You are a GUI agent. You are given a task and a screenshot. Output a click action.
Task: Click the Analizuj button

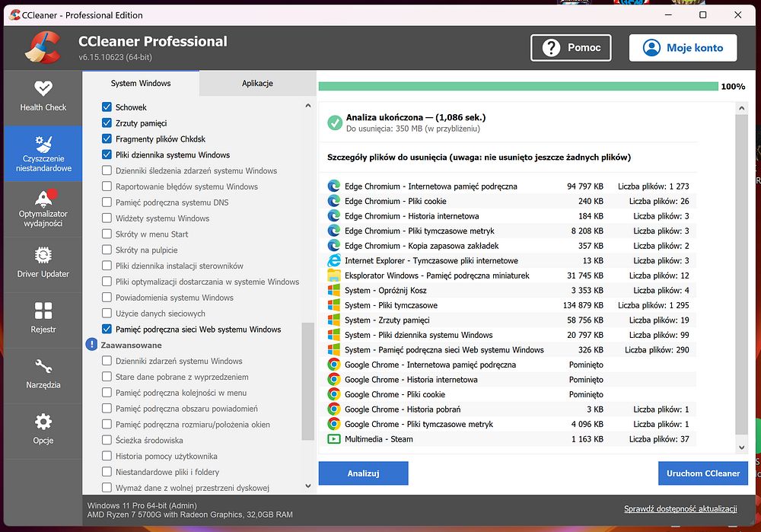[364, 473]
